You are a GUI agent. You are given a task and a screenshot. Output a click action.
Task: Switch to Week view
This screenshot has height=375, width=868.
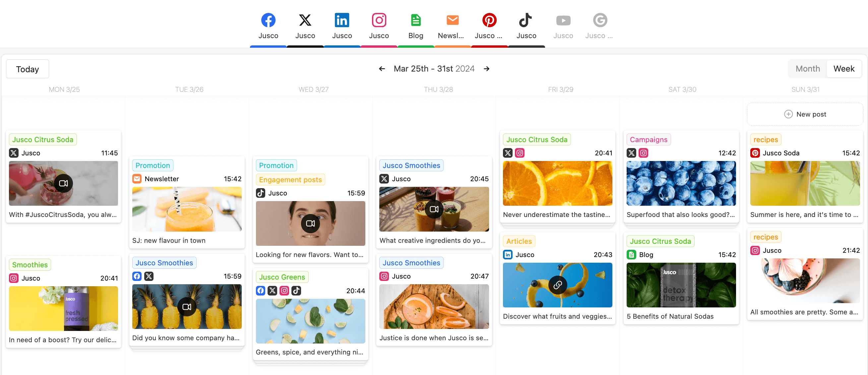tap(844, 69)
